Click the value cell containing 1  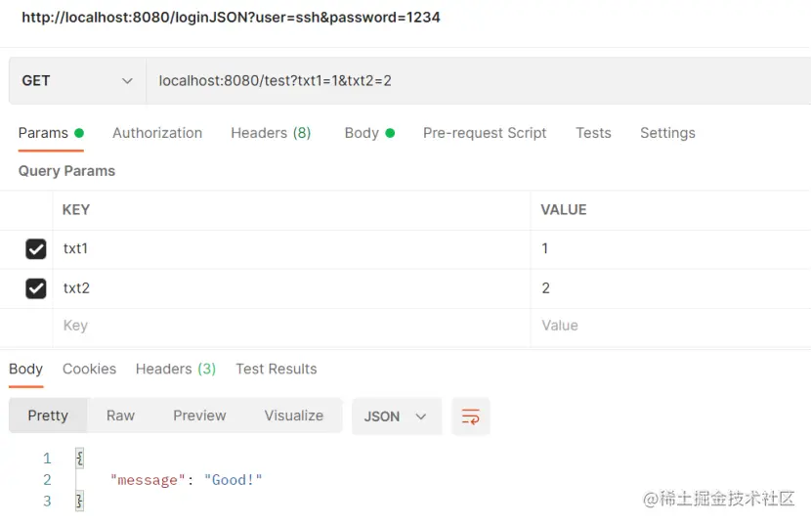point(670,248)
